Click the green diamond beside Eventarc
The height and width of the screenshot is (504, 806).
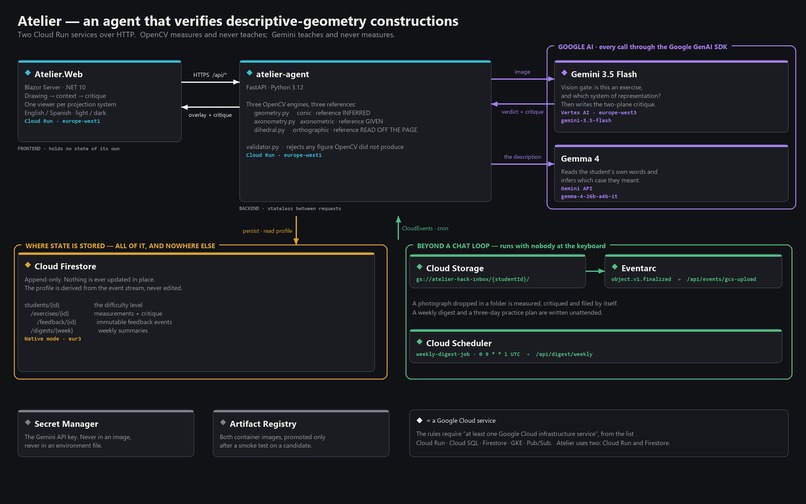coord(614,267)
